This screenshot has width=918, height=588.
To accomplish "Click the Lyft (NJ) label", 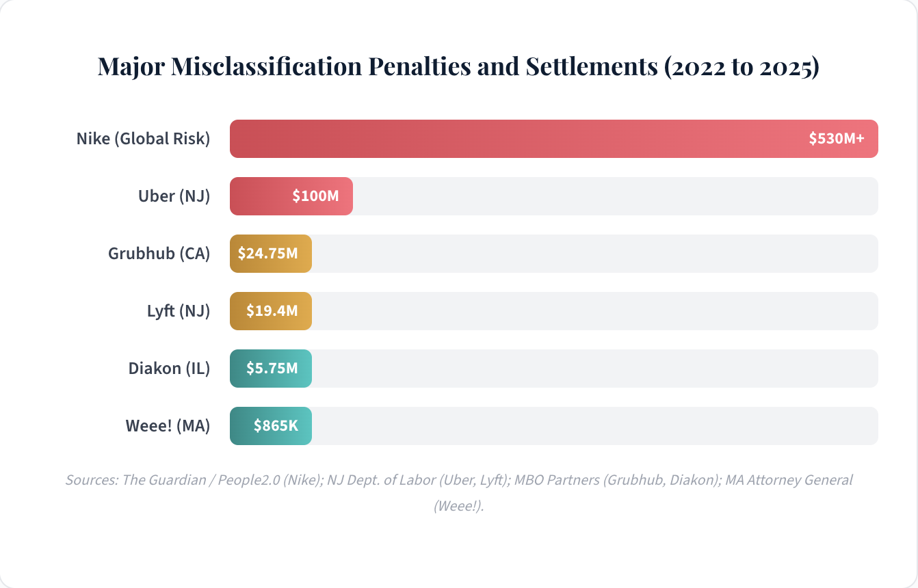I will pos(178,311).
